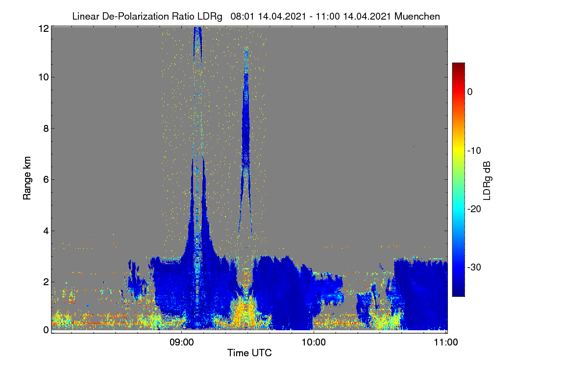This screenshot has width=588, height=392.
Task: Click the -10 colorbar label
Action: (x=474, y=150)
